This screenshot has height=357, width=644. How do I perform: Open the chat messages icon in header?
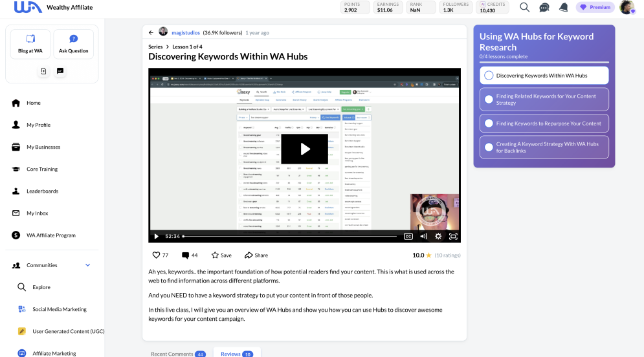tap(544, 7)
